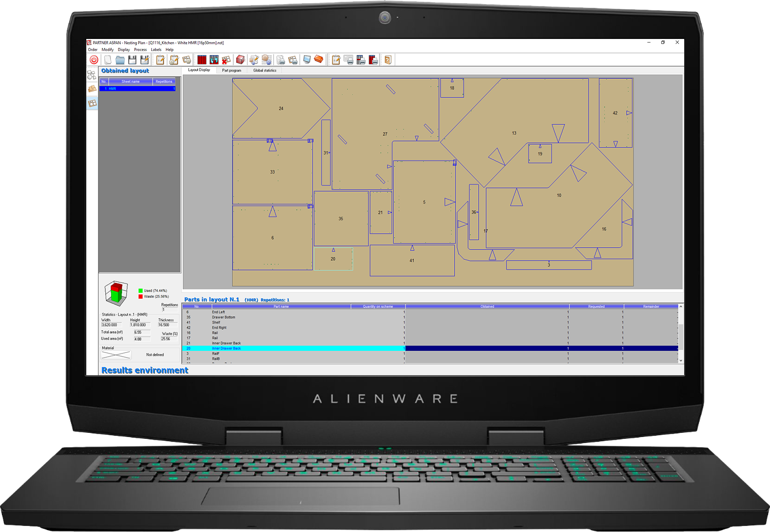
Task: Click the save-as floppy with pencil icon
Action: point(145,60)
